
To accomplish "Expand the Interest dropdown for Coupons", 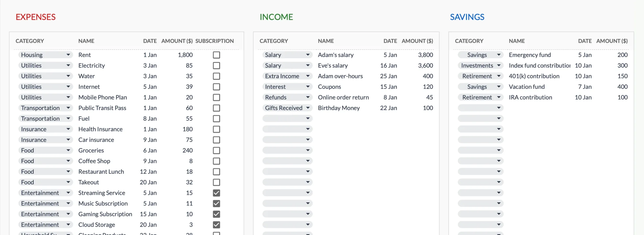I will pyautogui.click(x=287, y=87).
